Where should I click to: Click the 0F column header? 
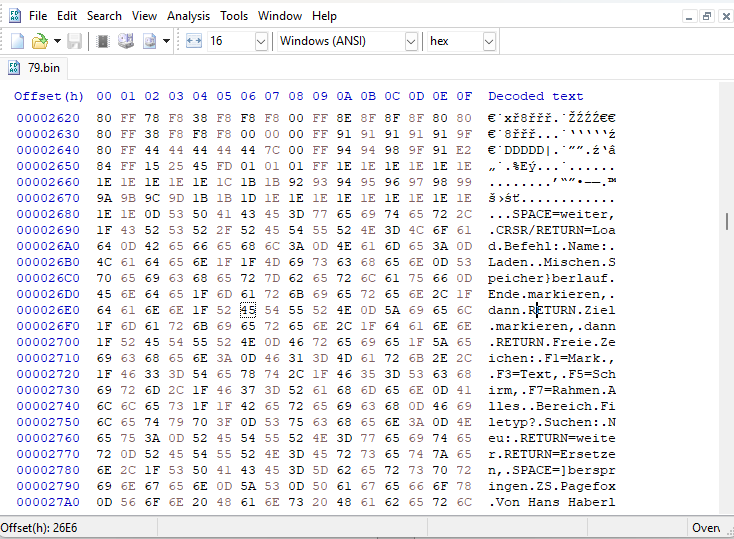464,96
